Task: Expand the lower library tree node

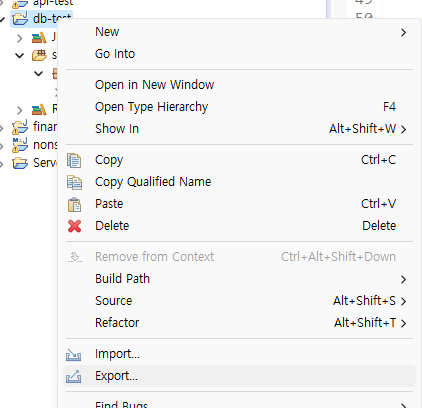Action: coord(20,109)
